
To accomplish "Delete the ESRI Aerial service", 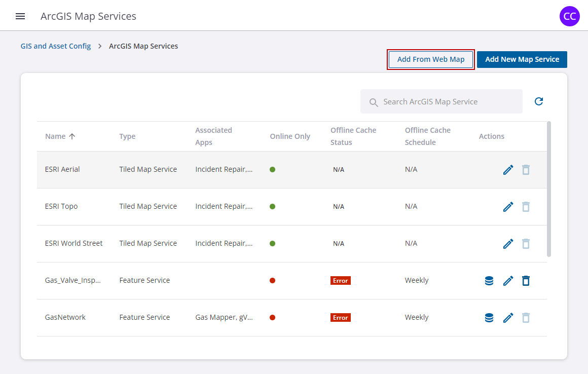I will click(526, 170).
